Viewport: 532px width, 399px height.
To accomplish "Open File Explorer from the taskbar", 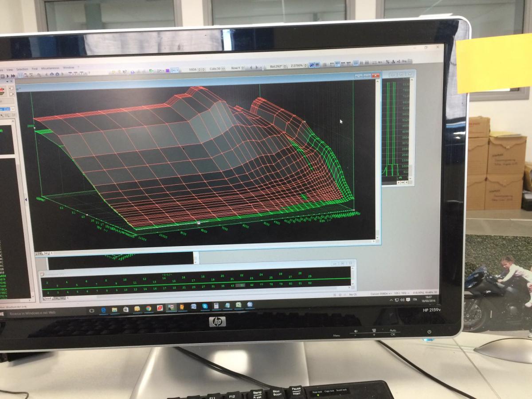I will coord(114,309).
